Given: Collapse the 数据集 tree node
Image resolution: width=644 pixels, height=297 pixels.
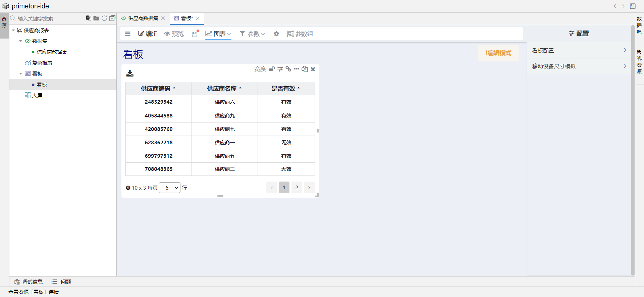Looking at the screenshot, I should 21,41.
